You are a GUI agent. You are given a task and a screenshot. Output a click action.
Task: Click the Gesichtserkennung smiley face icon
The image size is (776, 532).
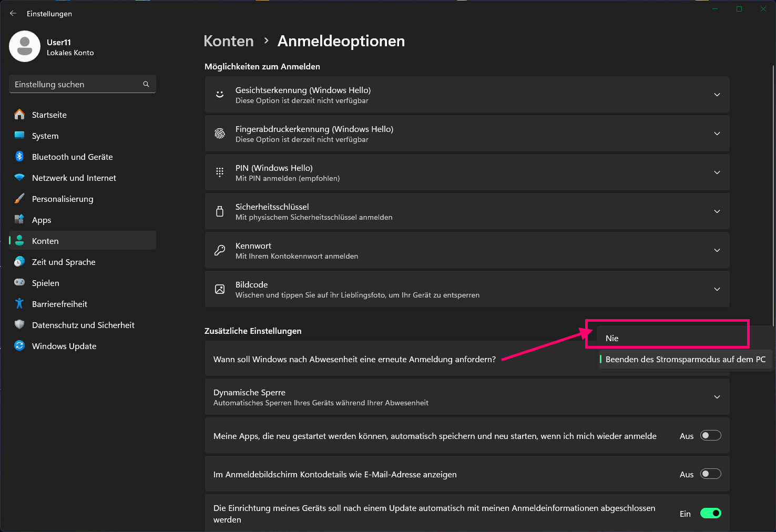pyautogui.click(x=220, y=95)
